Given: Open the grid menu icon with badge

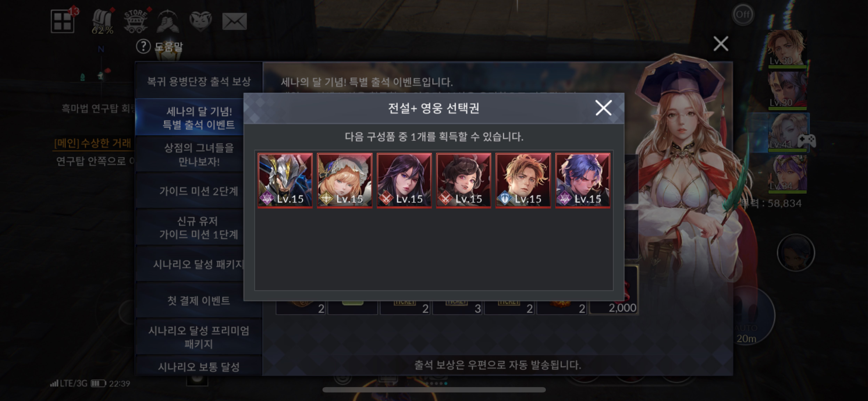Looking at the screenshot, I should (63, 21).
